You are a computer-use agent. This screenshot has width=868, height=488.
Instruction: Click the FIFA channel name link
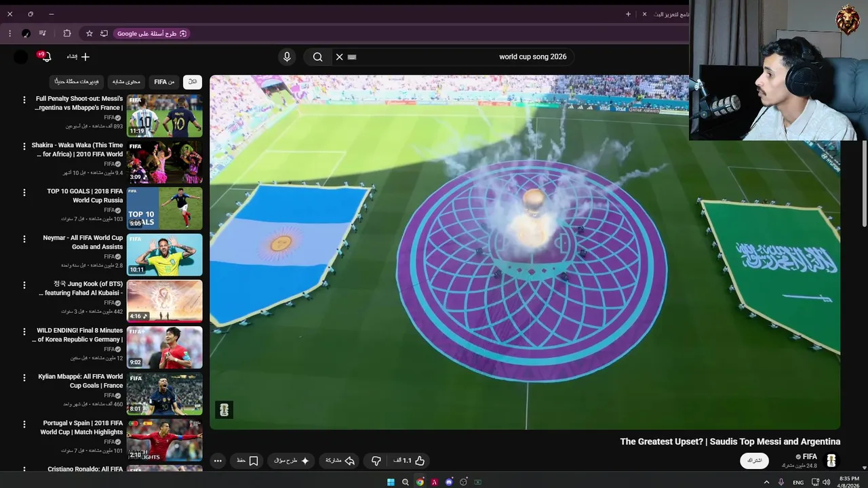coord(810,457)
